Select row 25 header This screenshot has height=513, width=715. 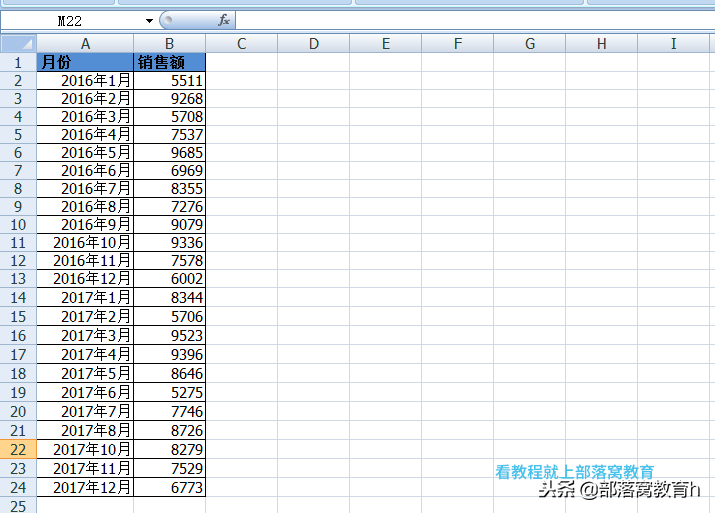coord(18,505)
